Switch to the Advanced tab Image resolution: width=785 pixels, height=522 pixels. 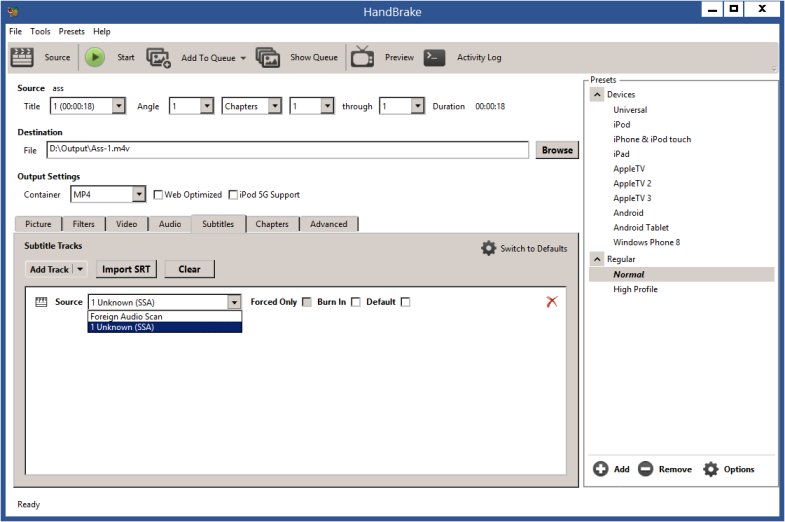coord(328,224)
